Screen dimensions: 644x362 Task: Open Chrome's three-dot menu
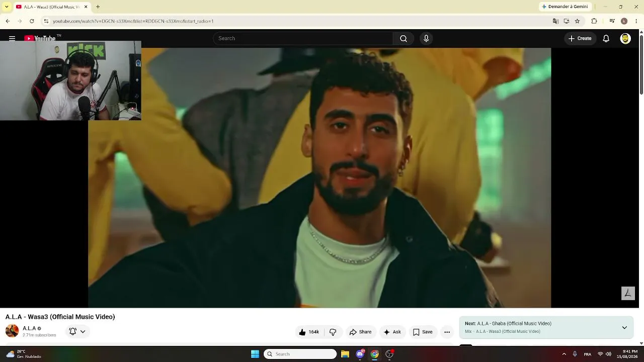[636, 21]
